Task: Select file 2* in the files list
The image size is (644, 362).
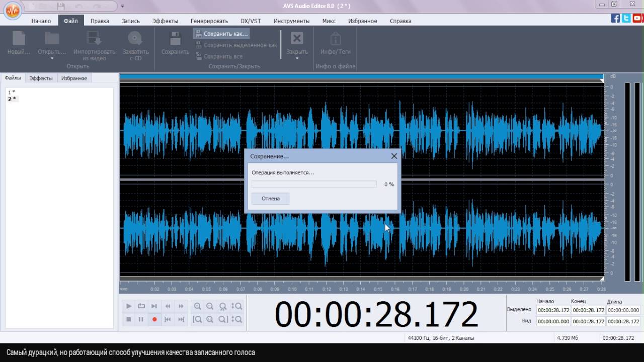Action: click(12, 99)
